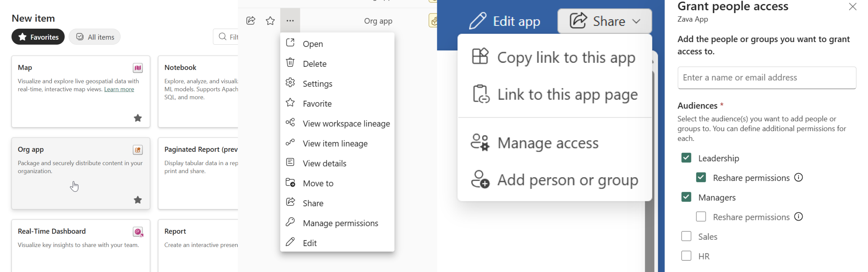
Task: Click the share icon in the Org app row
Action: click(251, 21)
